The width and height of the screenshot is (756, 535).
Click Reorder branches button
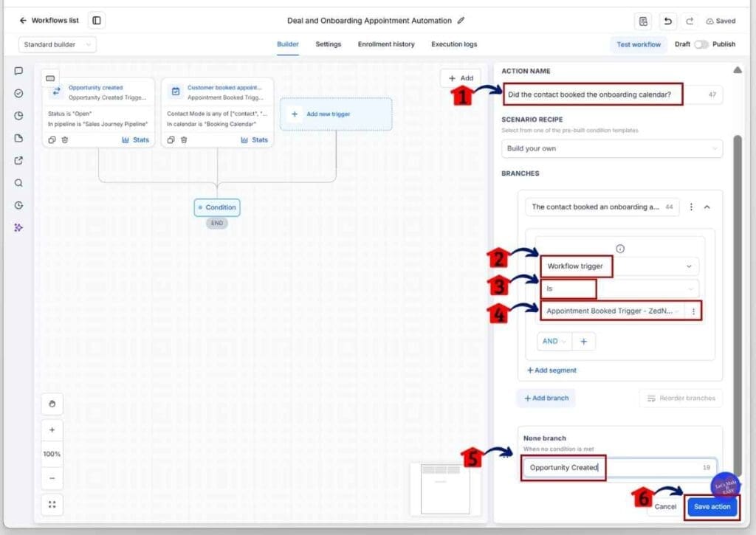click(x=681, y=398)
